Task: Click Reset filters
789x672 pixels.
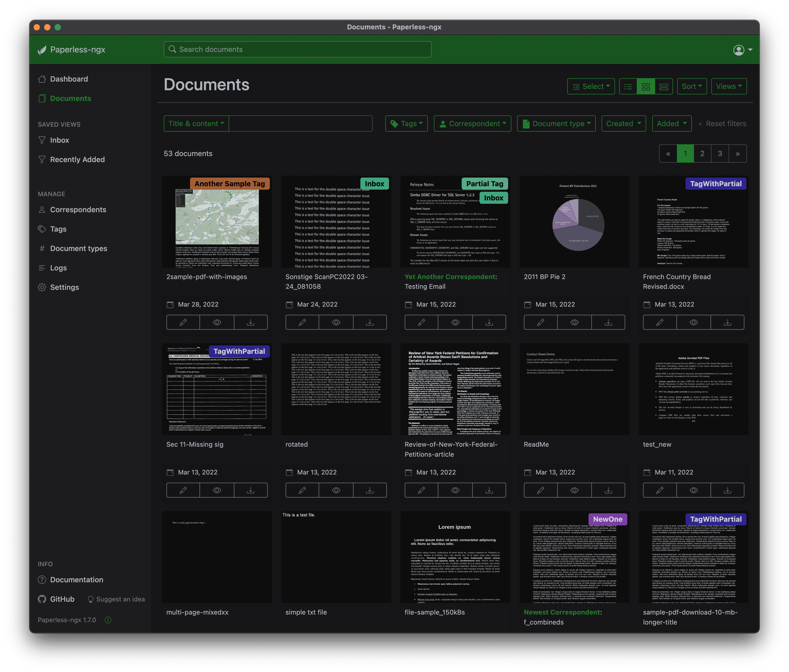Action: (x=722, y=124)
